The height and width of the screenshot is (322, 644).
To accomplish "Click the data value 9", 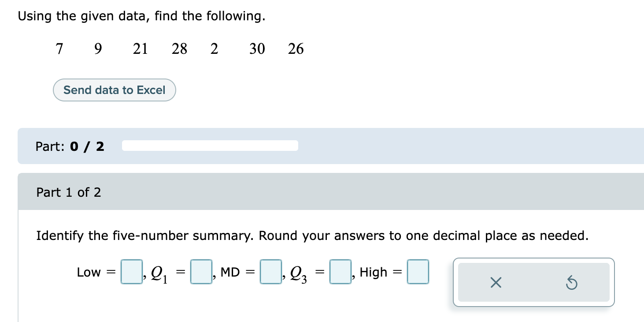I will [x=98, y=49].
